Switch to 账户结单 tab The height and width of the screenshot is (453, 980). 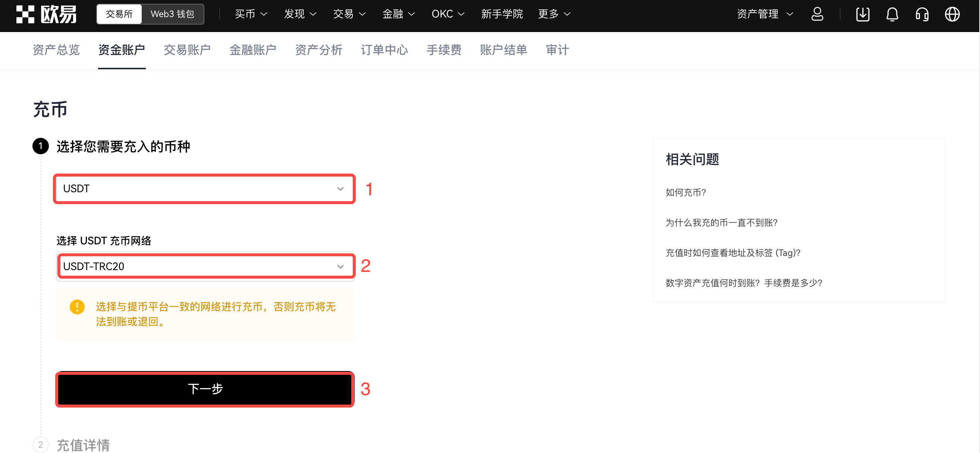coord(504,50)
